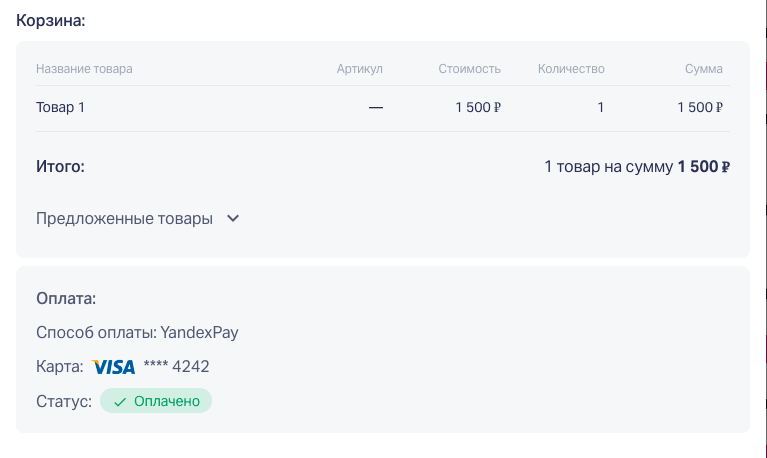767x458 pixels.
Task: Click the Итого label
Action: coord(60,167)
